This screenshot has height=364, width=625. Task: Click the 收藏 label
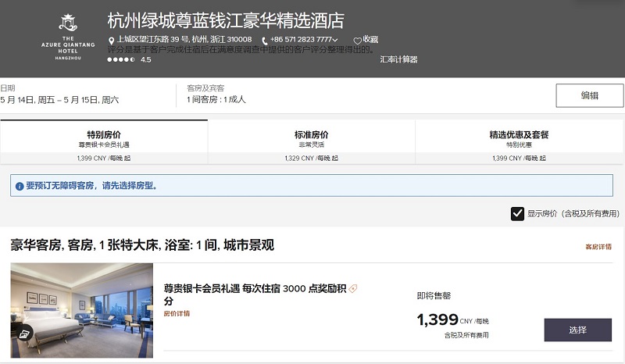(x=370, y=40)
